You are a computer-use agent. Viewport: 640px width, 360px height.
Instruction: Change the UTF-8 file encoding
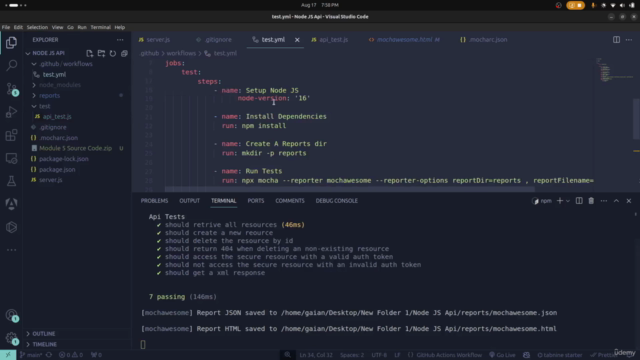coord(379,355)
